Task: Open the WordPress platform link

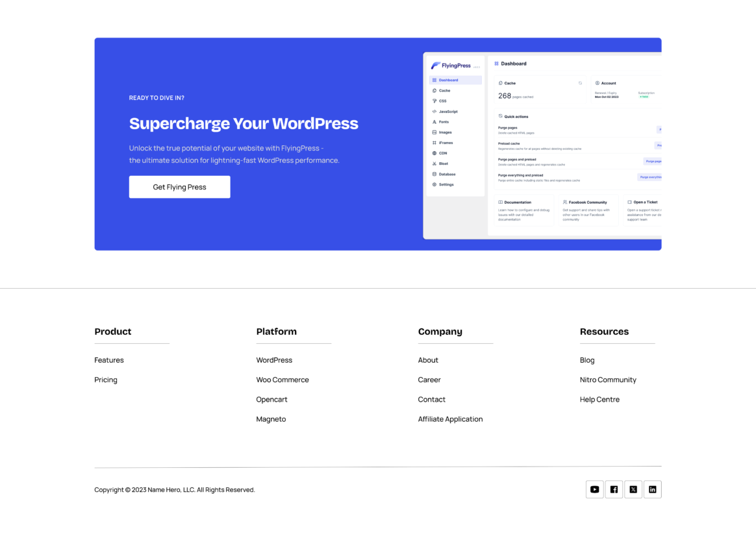Action: 274,360
